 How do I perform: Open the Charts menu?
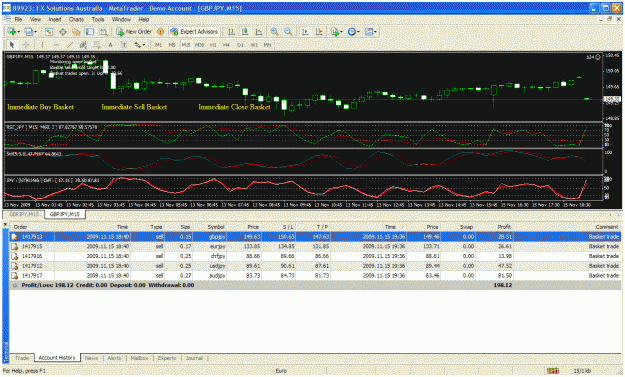point(76,19)
